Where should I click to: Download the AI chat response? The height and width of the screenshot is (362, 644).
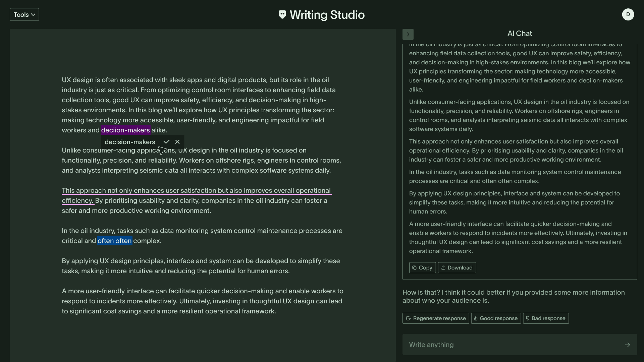click(x=457, y=267)
